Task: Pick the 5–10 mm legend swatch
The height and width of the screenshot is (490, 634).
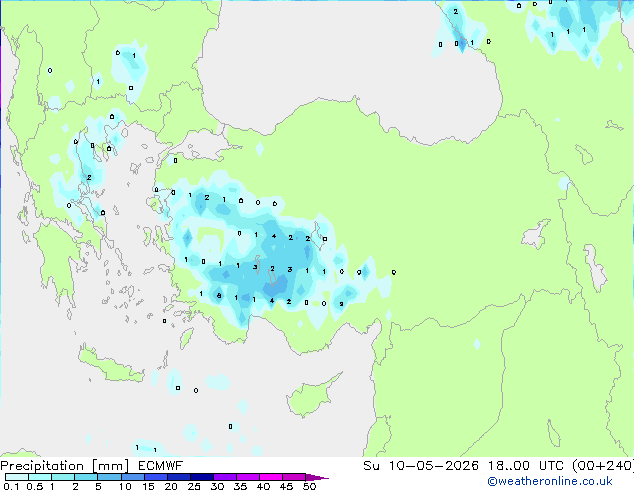Action: click(x=109, y=477)
